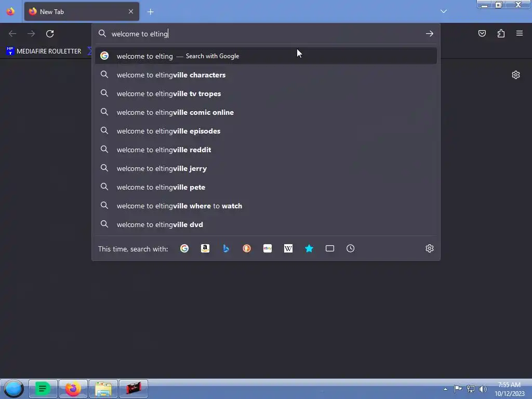Select suggestion 'welcome to eltingville where to watch'
Image resolution: width=532 pixels, height=399 pixels.
click(x=266, y=206)
